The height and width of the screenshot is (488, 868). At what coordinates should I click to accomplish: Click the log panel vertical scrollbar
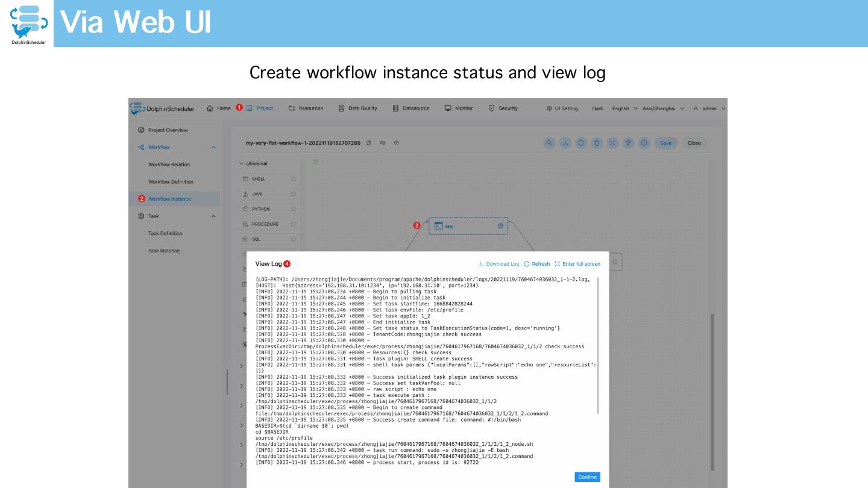coord(598,346)
